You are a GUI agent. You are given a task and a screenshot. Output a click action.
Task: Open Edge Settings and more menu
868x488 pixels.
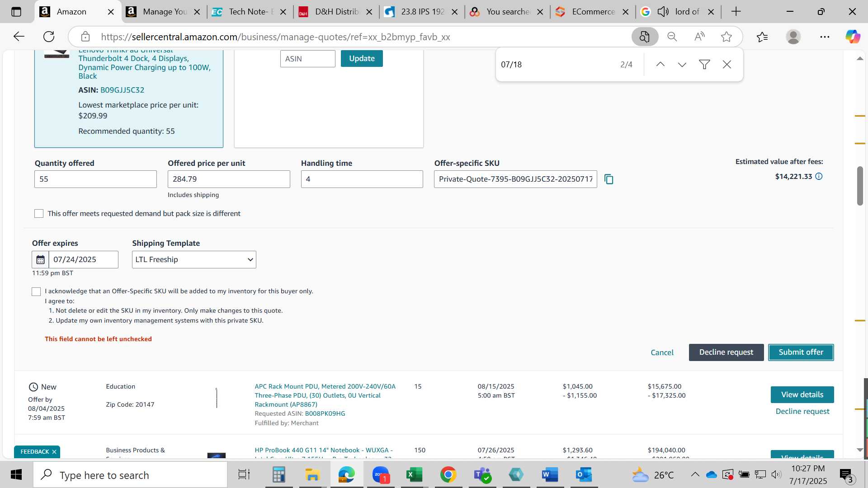pos(825,37)
